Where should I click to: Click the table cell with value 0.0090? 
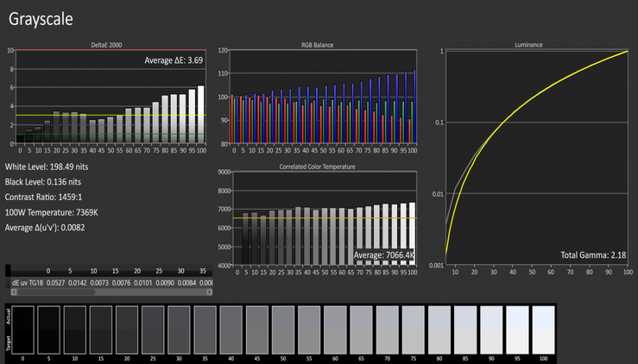click(165, 282)
